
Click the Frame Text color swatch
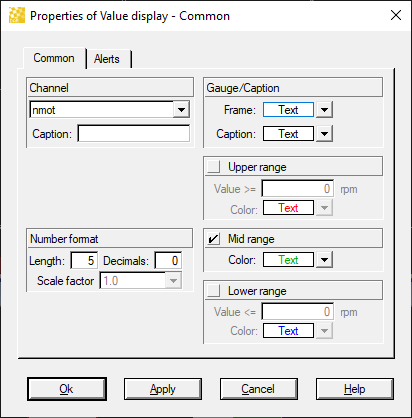click(288, 110)
